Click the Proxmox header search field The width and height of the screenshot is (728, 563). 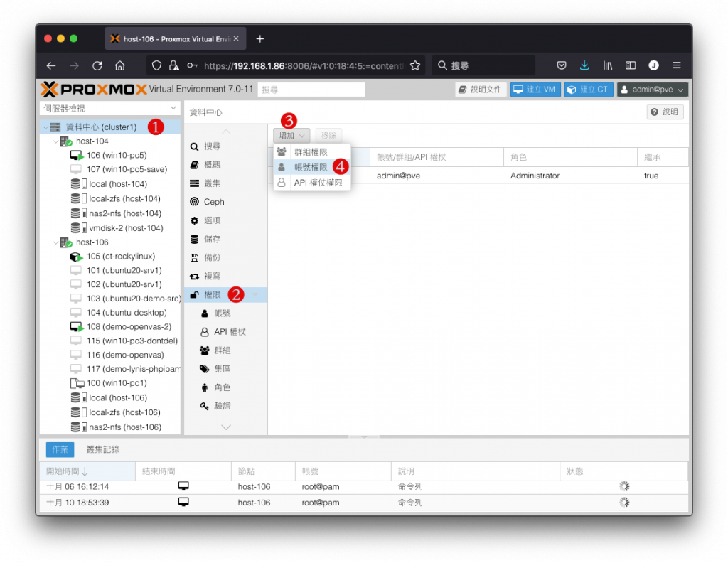click(x=311, y=90)
